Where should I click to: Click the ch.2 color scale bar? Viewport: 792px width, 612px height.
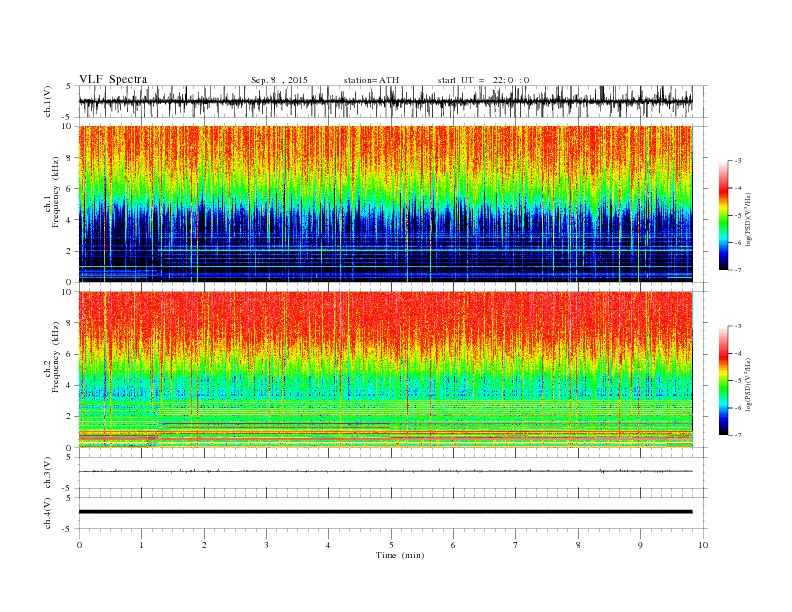(723, 380)
